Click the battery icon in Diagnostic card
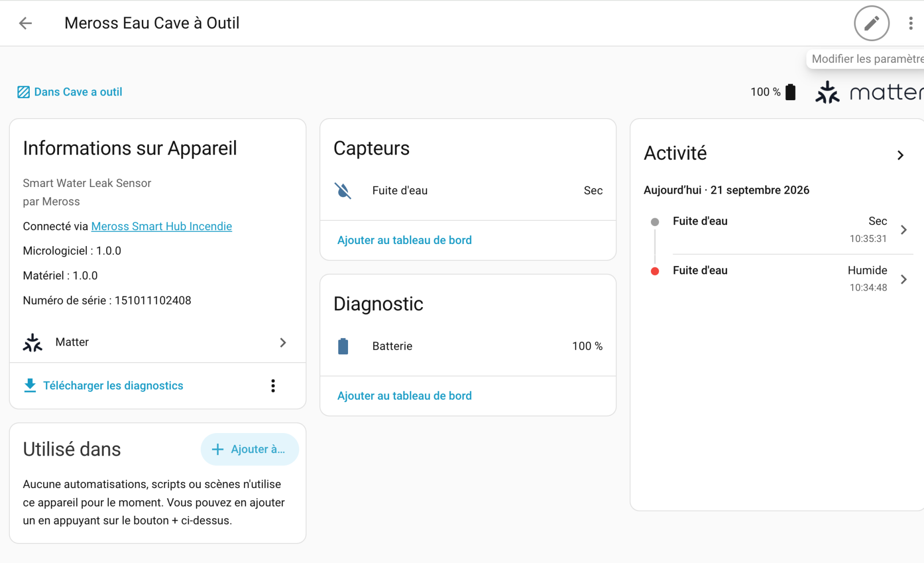The height and width of the screenshot is (563, 924). click(x=343, y=346)
